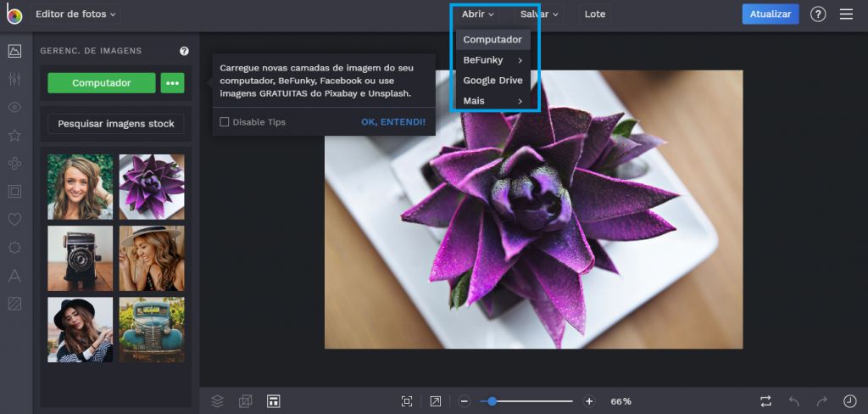Click the layout template icon in bottom bar

tap(273, 401)
